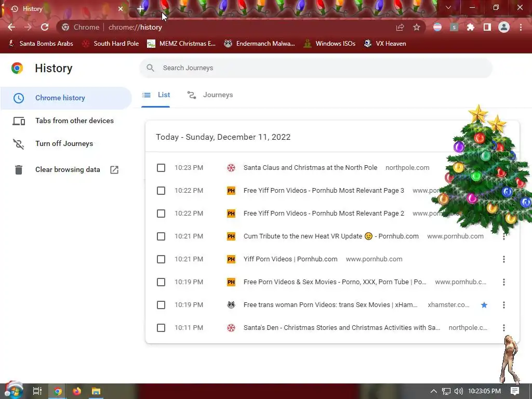Click the taskbar clock 10:23:05 PM
Screen dimensions: 532x399
484,391
